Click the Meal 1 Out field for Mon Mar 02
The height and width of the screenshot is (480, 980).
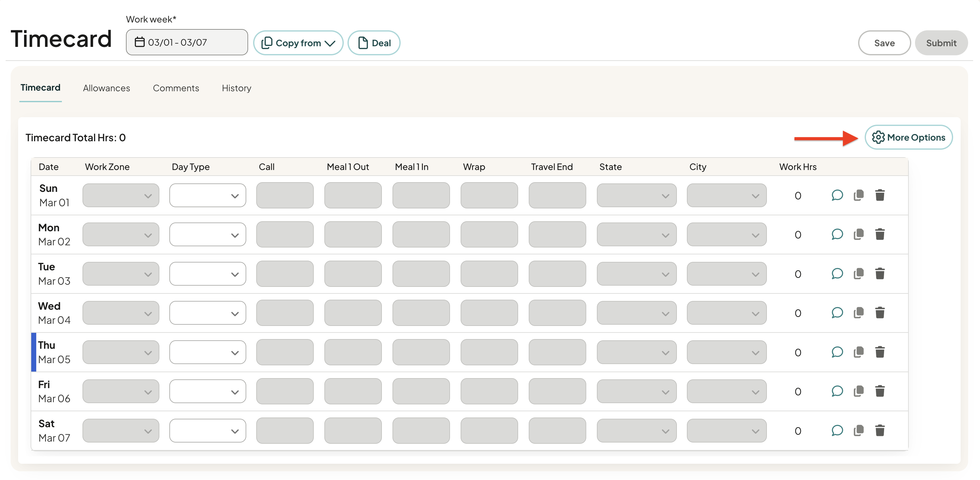[x=353, y=235]
